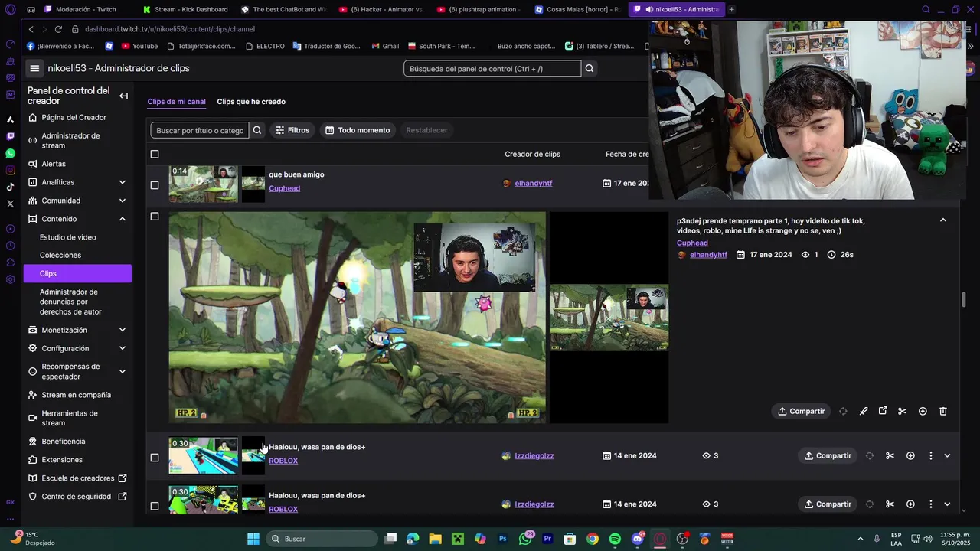
Task: Open WhatsApp in the Opera sidebar
Action: click(10, 153)
